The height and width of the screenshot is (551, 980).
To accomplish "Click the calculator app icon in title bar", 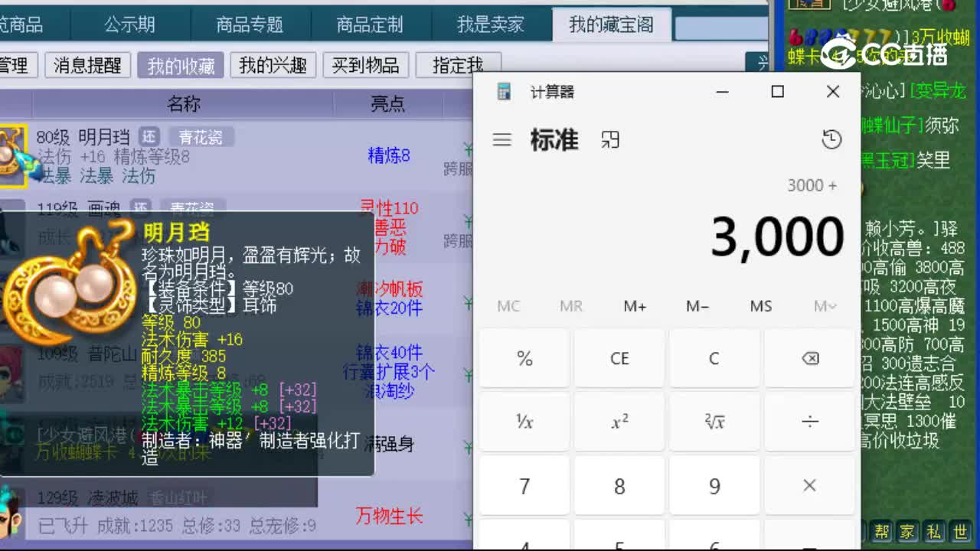I will tap(505, 92).
